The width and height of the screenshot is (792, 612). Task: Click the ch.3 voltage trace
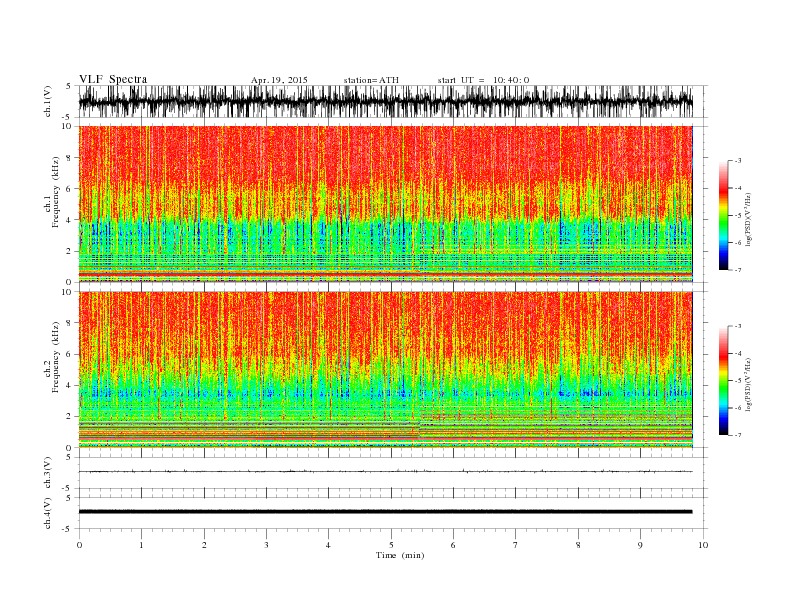386,472
